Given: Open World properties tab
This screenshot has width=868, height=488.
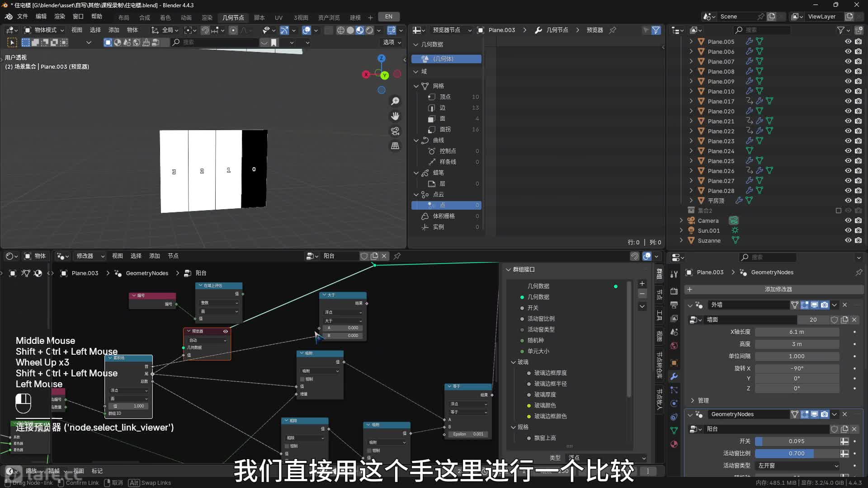Looking at the screenshot, I should [674, 346].
